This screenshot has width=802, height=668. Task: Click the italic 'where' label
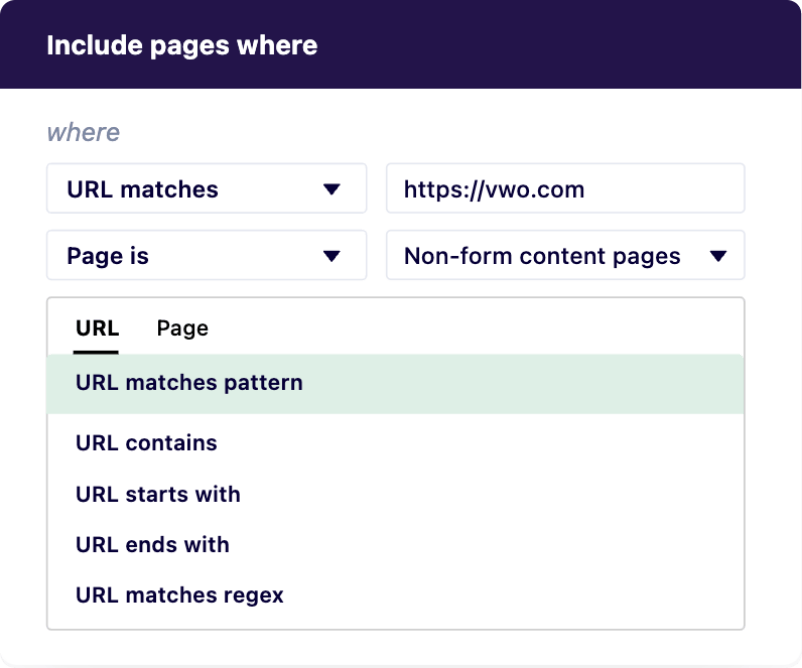(x=83, y=133)
